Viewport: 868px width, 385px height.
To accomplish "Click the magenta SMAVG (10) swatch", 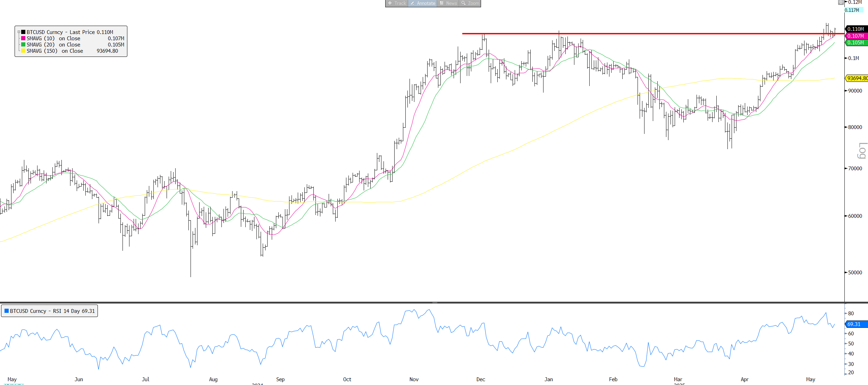I will pyautogui.click(x=23, y=38).
